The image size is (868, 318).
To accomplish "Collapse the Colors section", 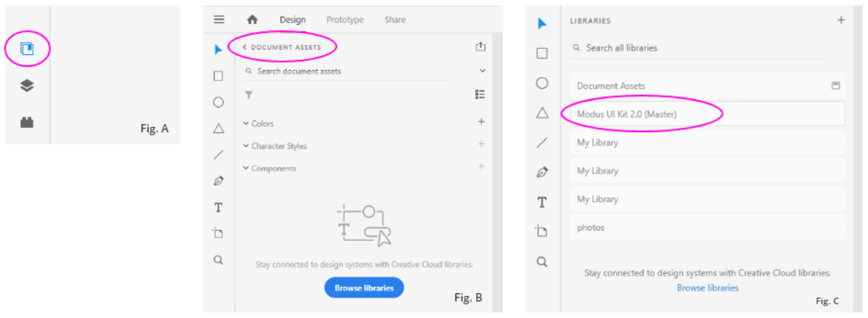I will click(x=246, y=124).
